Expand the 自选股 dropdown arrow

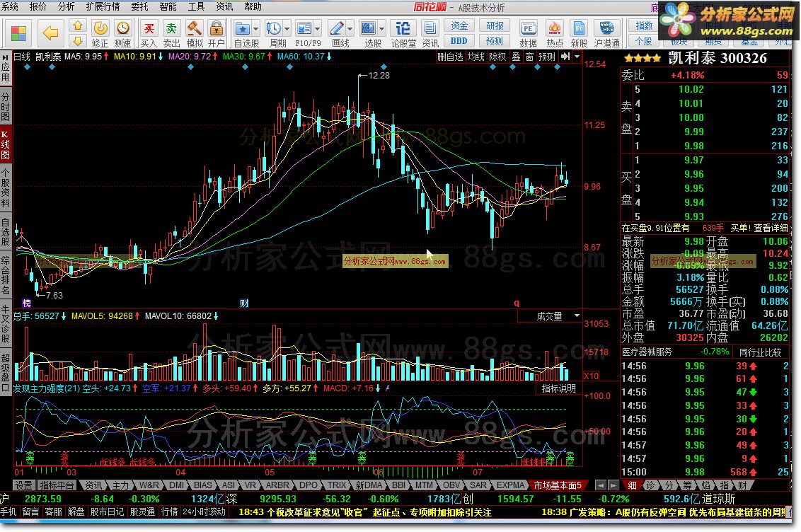click(256, 28)
